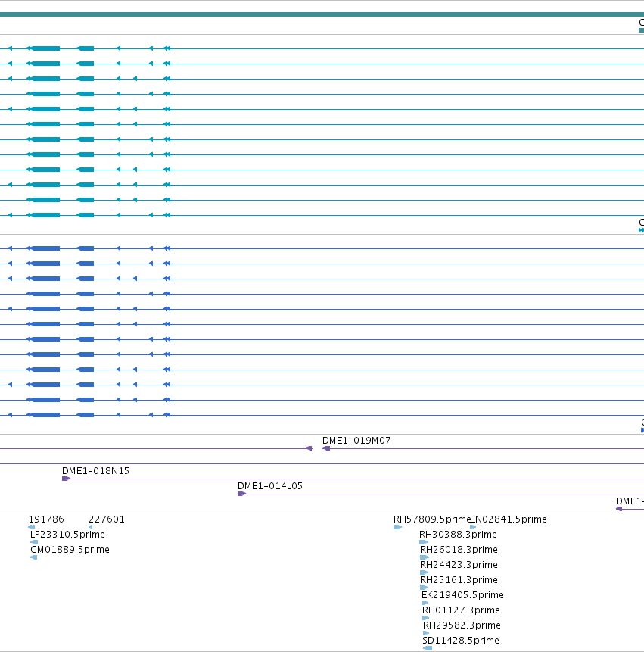The image size is (644, 652).
Task: Click the purple start glyph under DME1-018N15
Action: (x=66, y=479)
